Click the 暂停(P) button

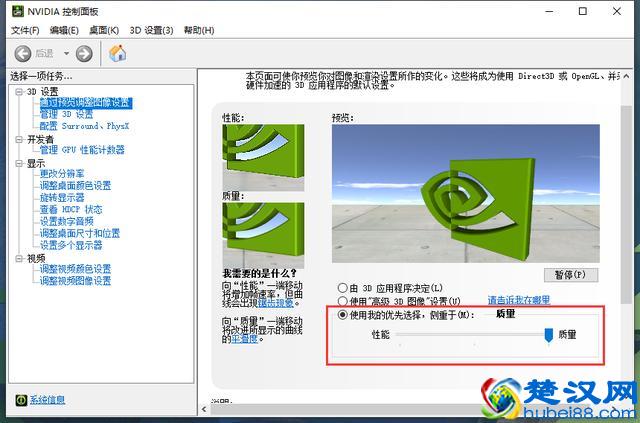[571, 275]
